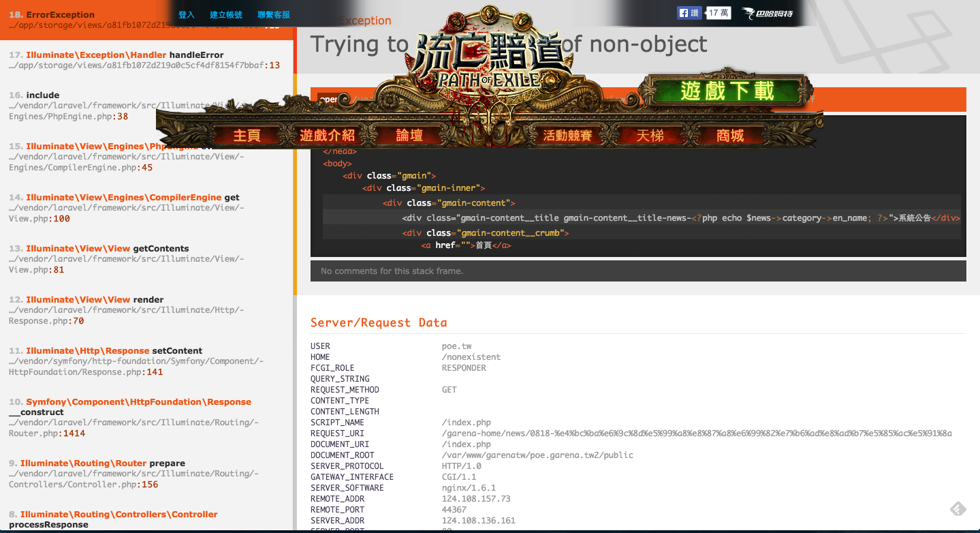Click the HOME value /nonexistent
Image resolution: width=980 pixels, height=533 pixels.
[471, 357]
